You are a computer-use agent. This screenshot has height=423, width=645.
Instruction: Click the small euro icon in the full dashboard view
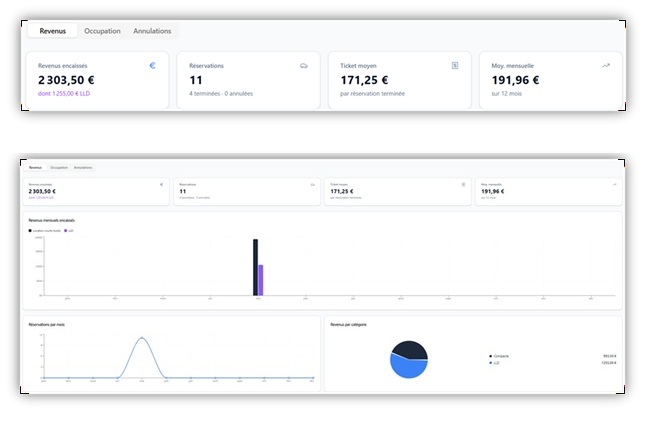tap(161, 184)
